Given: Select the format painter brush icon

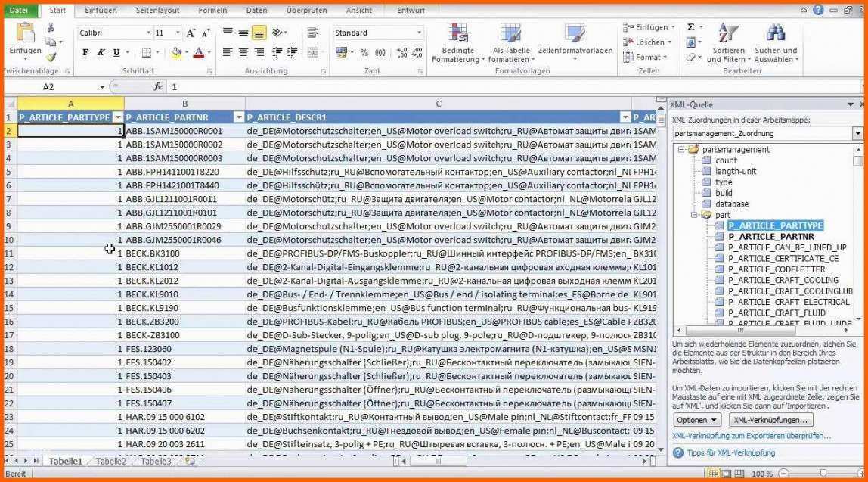Looking at the screenshot, I should 51,57.
